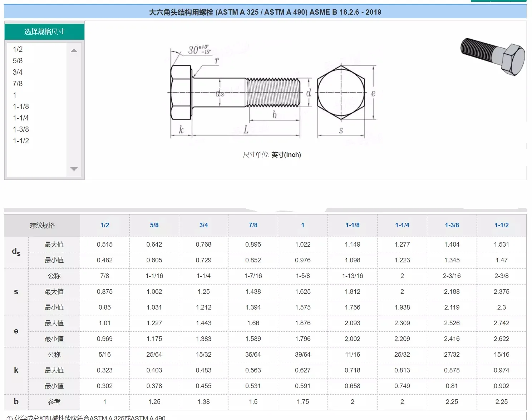Click the b row label
532x420 pixels.
tap(16, 402)
